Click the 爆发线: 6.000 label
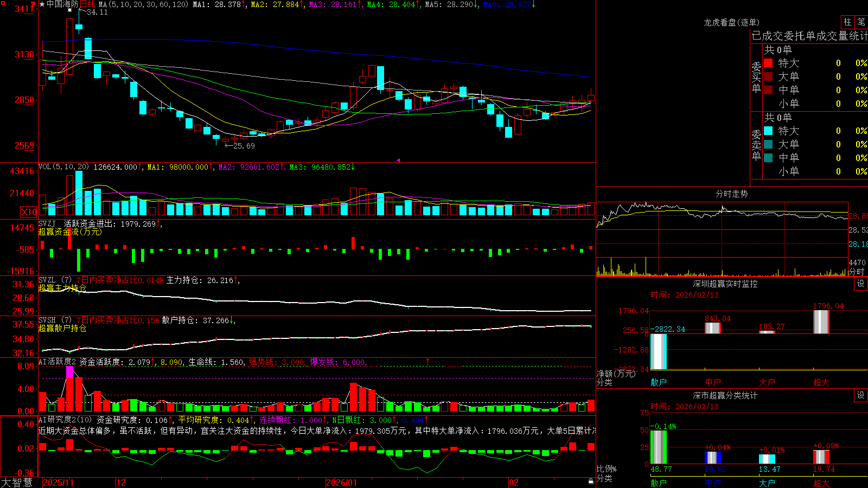This screenshot has height=488, width=868. [x=338, y=362]
